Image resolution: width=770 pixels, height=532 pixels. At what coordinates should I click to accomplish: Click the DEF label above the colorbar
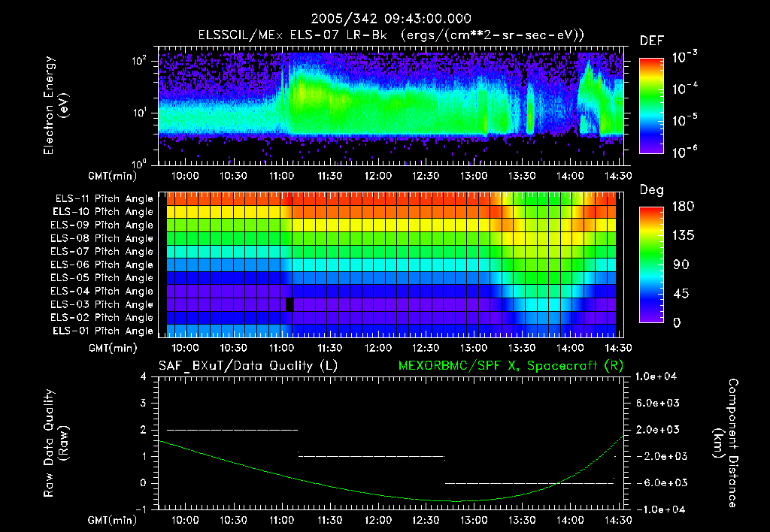[652, 41]
